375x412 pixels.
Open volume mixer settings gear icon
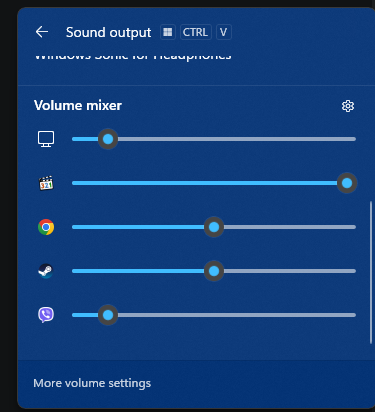[348, 106]
